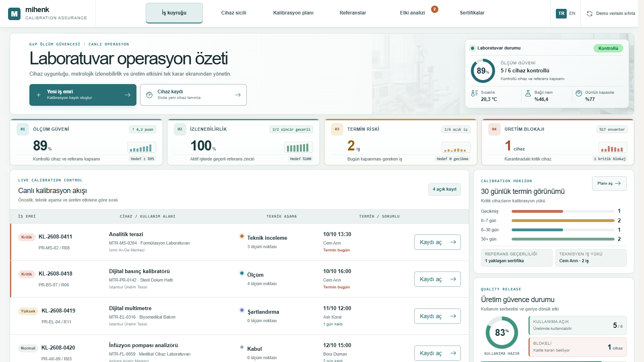Click the Gecikmiş progress bar

(563, 211)
